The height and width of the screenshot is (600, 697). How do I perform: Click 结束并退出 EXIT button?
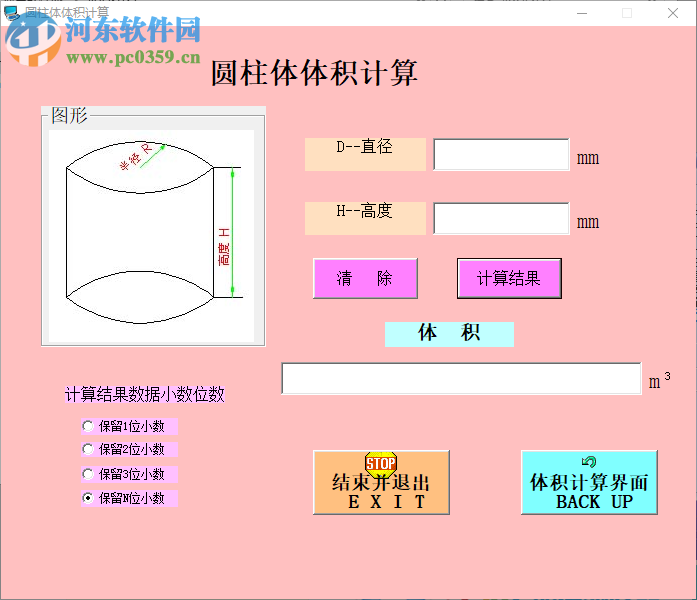pos(381,483)
